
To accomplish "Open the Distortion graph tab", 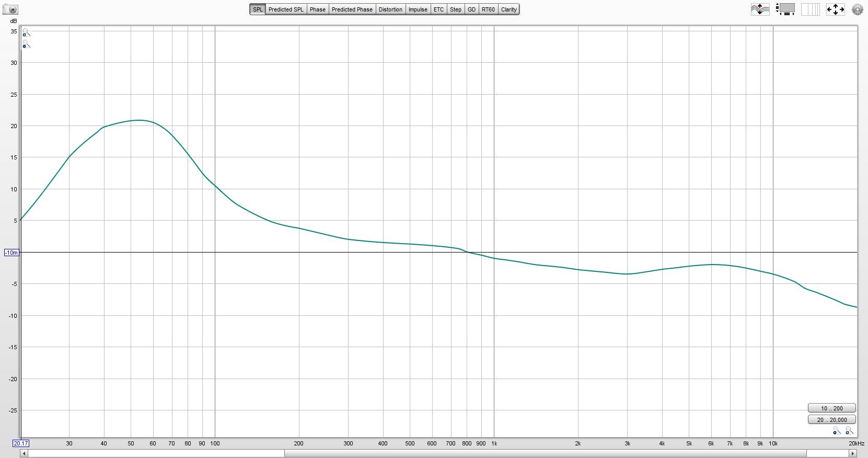I will [390, 9].
